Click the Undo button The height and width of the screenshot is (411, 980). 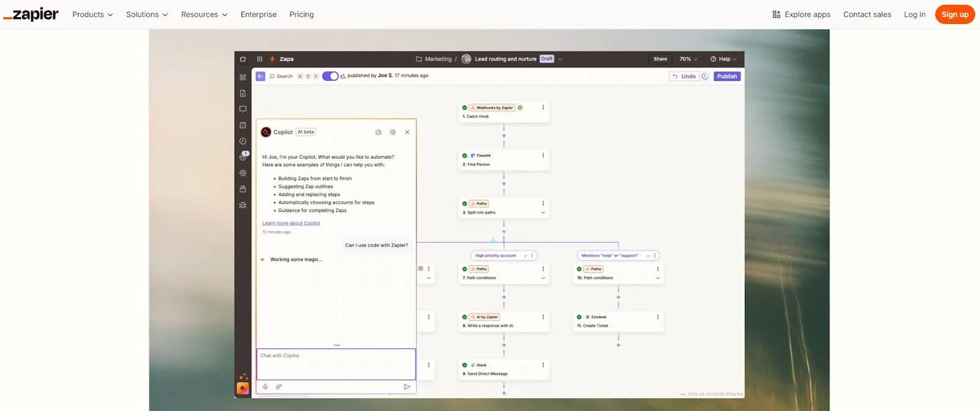pyautogui.click(x=684, y=77)
